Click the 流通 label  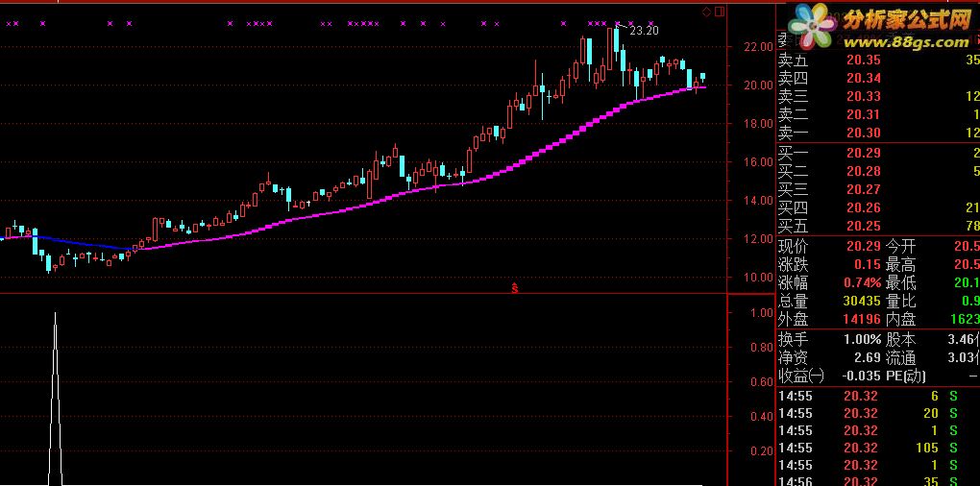tap(900, 358)
